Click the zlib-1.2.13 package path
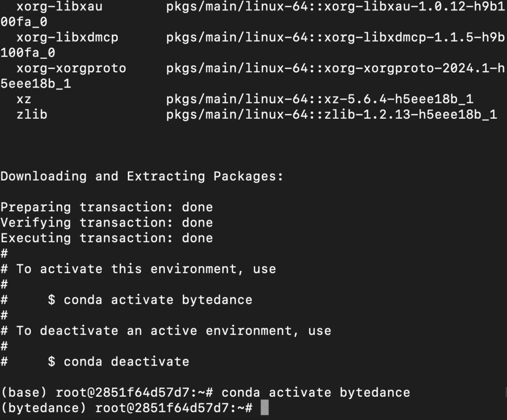Viewport: 507px width, 420px height. pyautogui.click(x=331, y=114)
